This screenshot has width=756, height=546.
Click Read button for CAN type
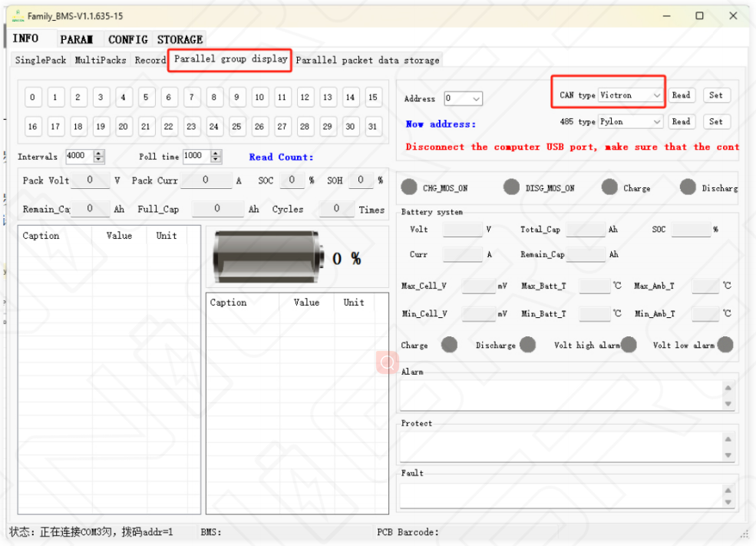[x=681, y=95]
